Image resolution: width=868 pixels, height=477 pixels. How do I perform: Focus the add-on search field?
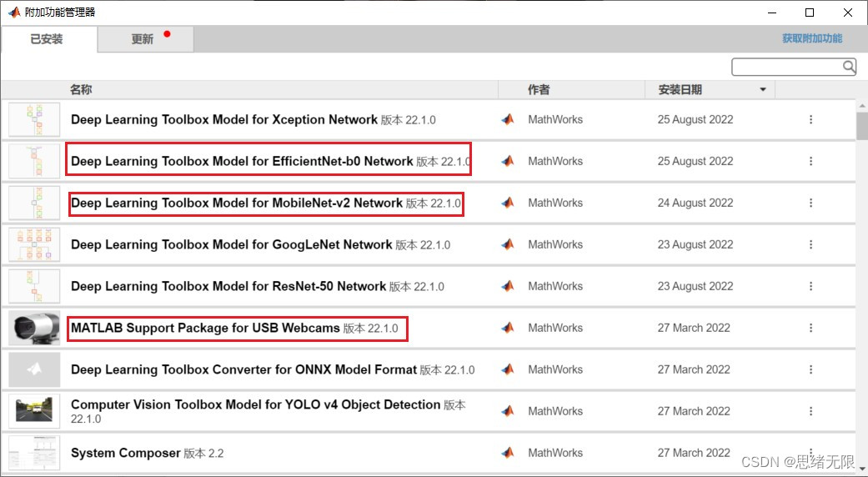pyautogui.click(x=794, y=67)
